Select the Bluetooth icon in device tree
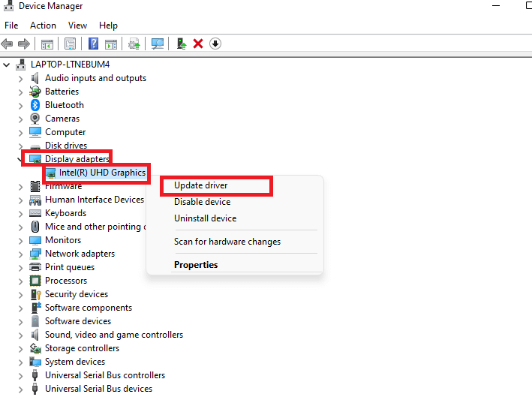 [35, 105]
